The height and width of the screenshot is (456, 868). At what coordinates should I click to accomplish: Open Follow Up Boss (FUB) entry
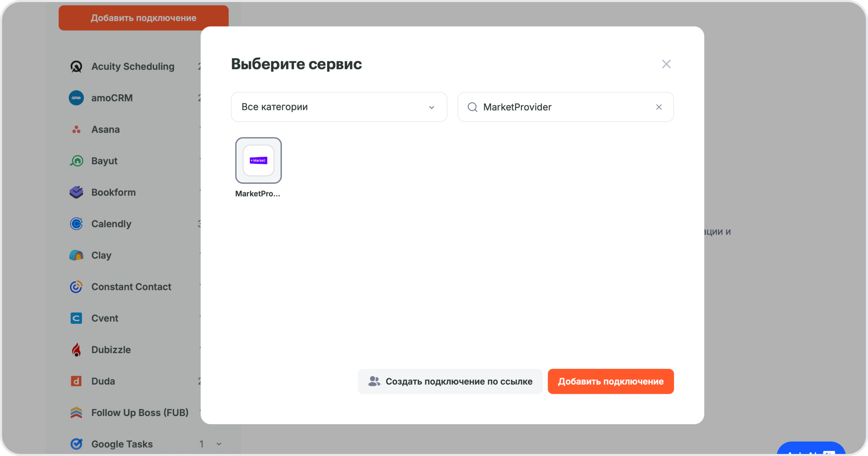point(139,413)
